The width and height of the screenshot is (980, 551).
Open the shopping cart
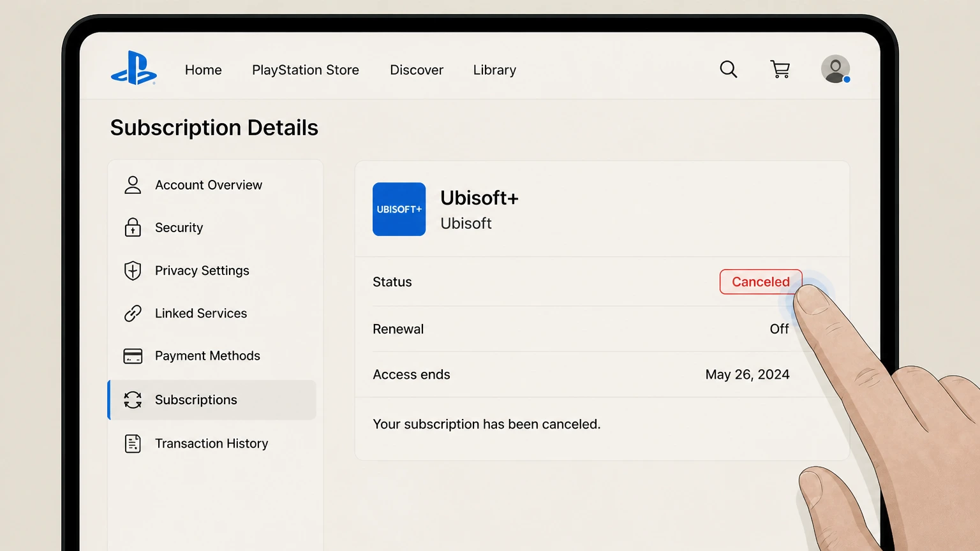click(780, 69)
